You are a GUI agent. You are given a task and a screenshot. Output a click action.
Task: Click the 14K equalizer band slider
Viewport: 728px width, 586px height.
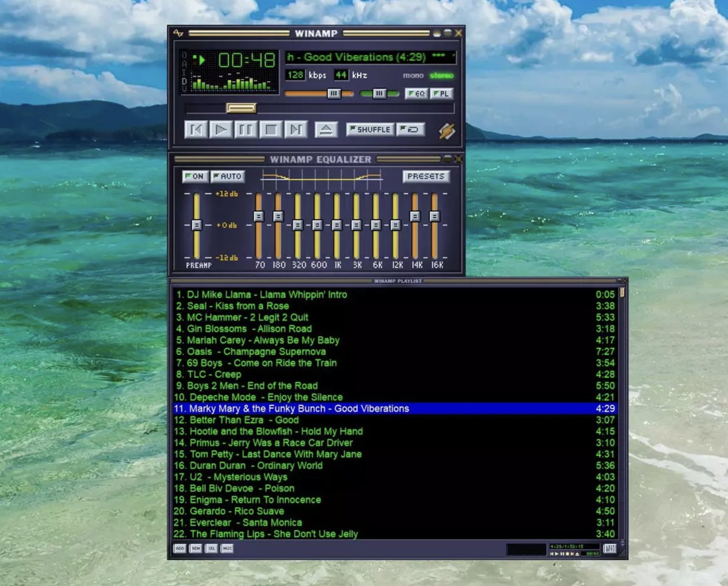pos(415,216)
